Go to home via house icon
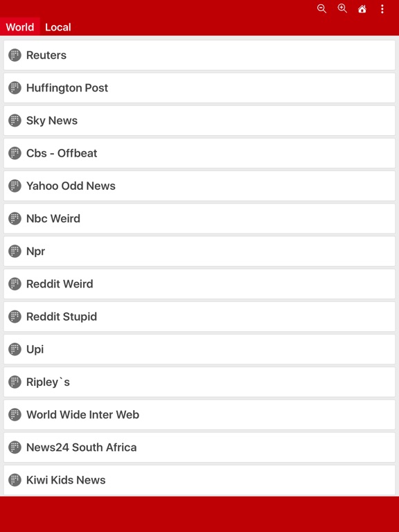 [362, 9]
